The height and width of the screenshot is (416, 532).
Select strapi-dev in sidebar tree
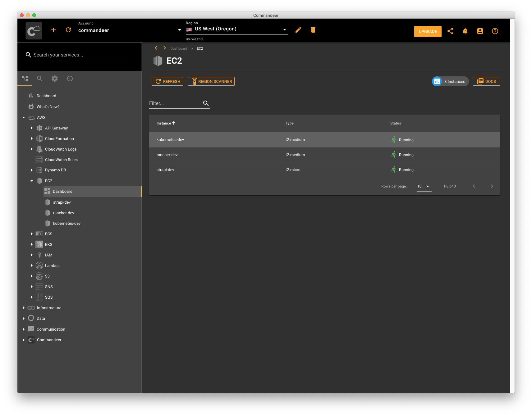62,202
